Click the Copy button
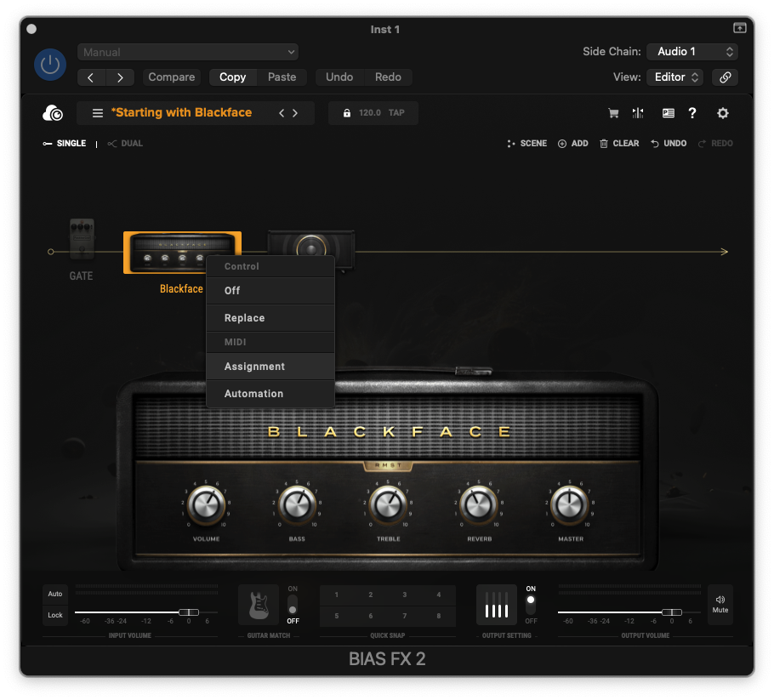This screenshot has height=700, width=774. 232,77
